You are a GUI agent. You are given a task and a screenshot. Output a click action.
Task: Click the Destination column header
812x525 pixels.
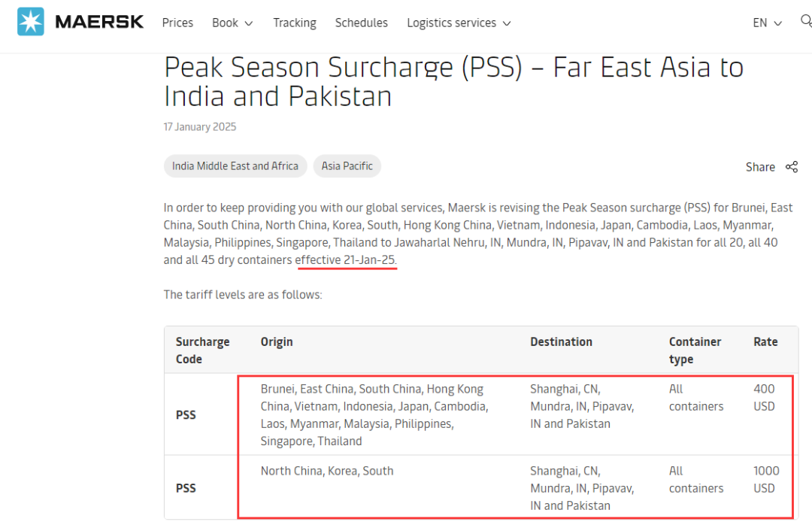(561, 342)
